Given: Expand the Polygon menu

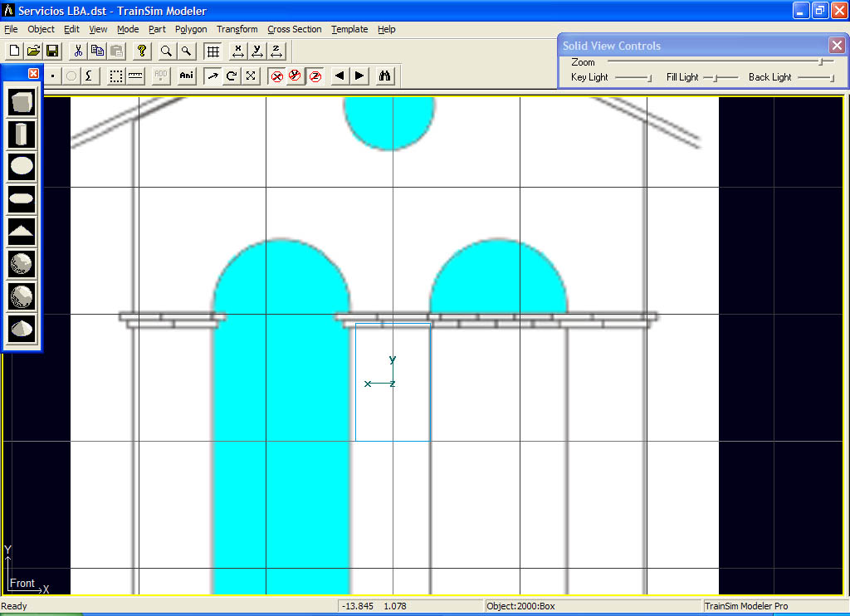Looking at the screenshot, I should [x=191, y=29].
